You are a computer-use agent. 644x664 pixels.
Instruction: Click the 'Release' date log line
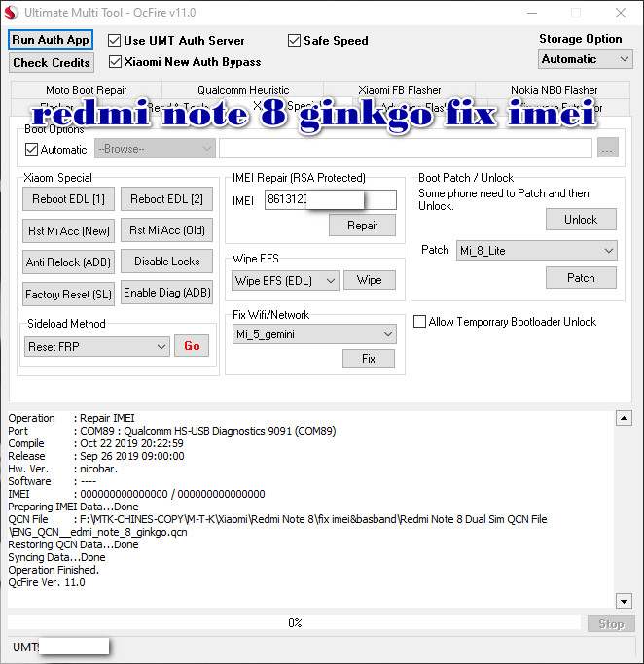click(x=96, y=456)
